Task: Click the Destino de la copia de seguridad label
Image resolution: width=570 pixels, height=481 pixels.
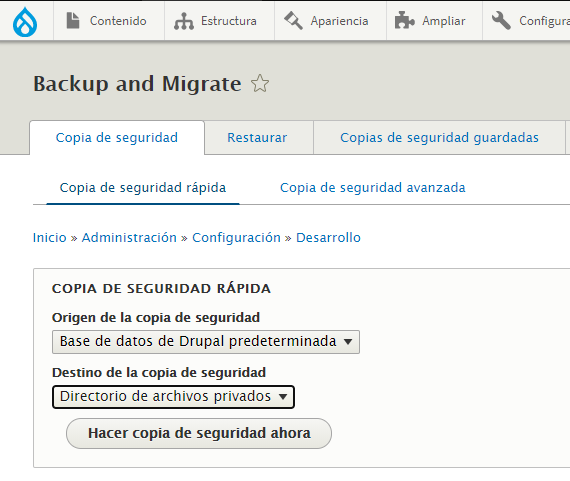Action: point(159,373)
